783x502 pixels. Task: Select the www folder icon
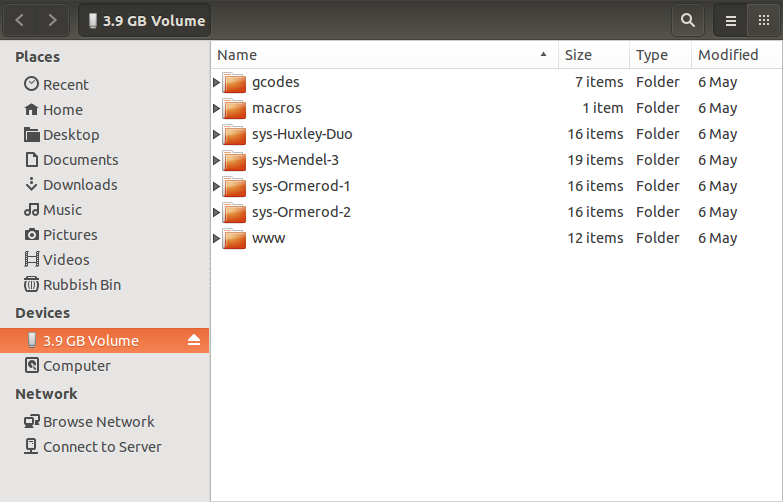click(x=234, y=238)
